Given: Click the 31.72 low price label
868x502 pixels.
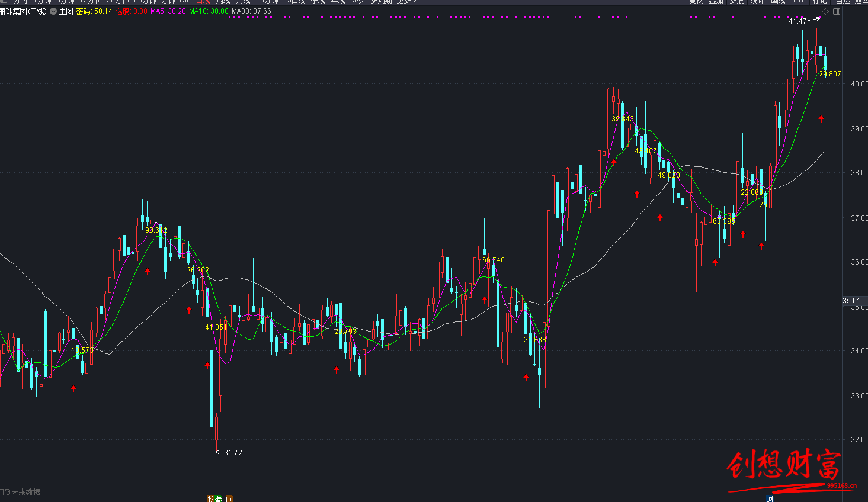Looking at the screenshot, I should click(233, 453).
